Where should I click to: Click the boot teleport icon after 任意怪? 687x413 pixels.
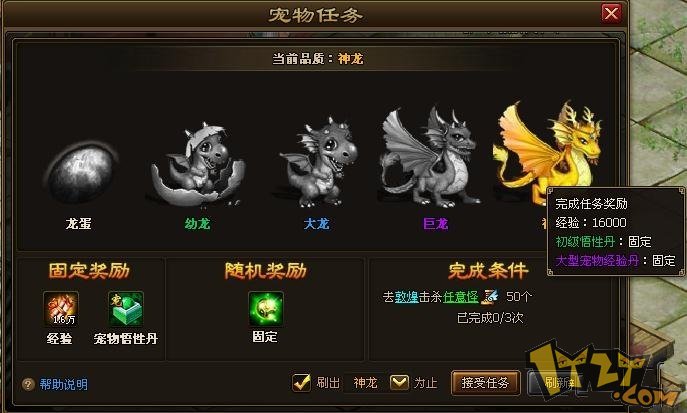coord(490,297)
